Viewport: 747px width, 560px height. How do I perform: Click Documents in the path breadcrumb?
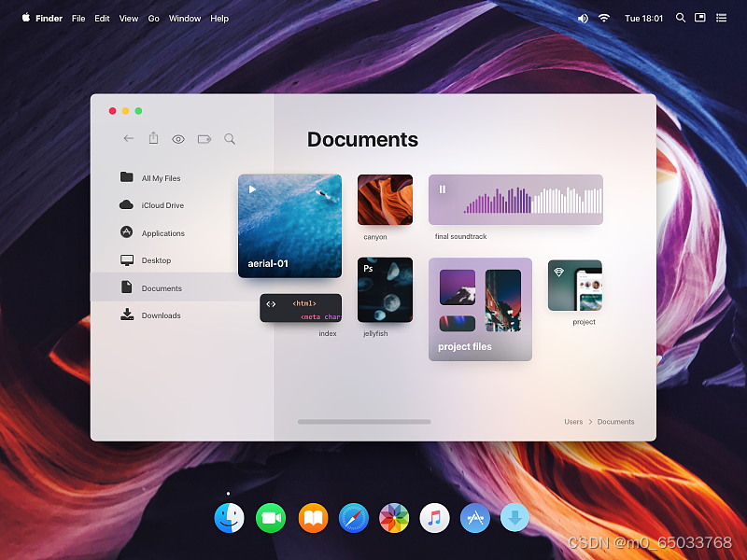[616, 422]
